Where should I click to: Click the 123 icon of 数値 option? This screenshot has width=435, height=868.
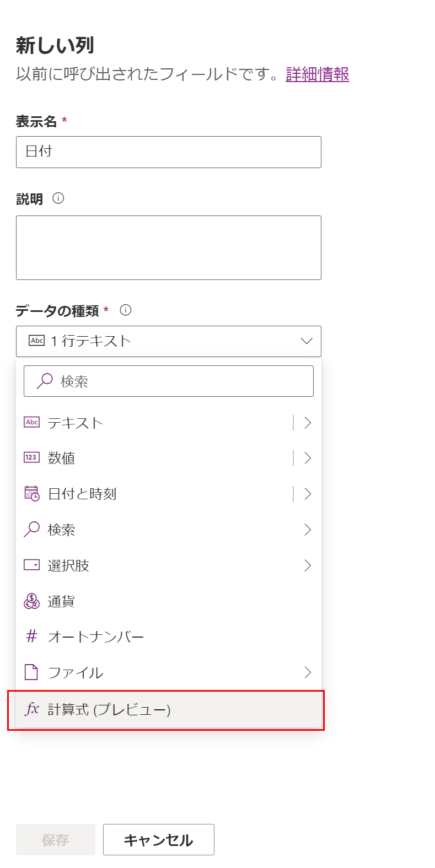point(32,457)
